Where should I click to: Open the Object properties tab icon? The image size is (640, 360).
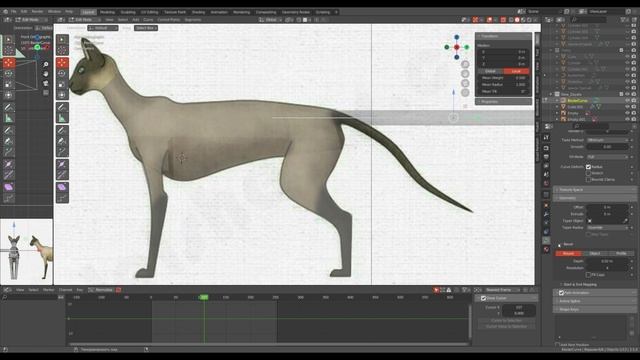click(x=547, y=205)
